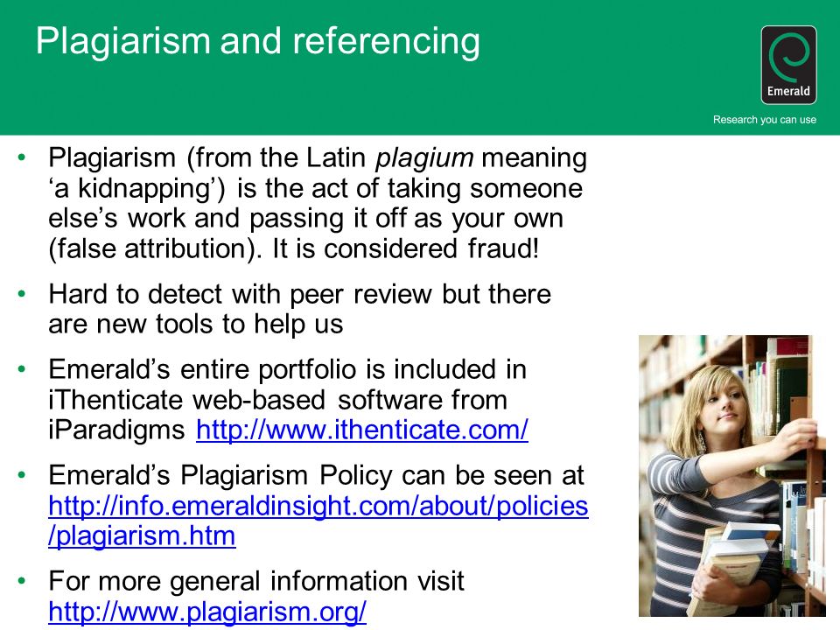Click the 'are new tools to help us' line

[195, 324]
